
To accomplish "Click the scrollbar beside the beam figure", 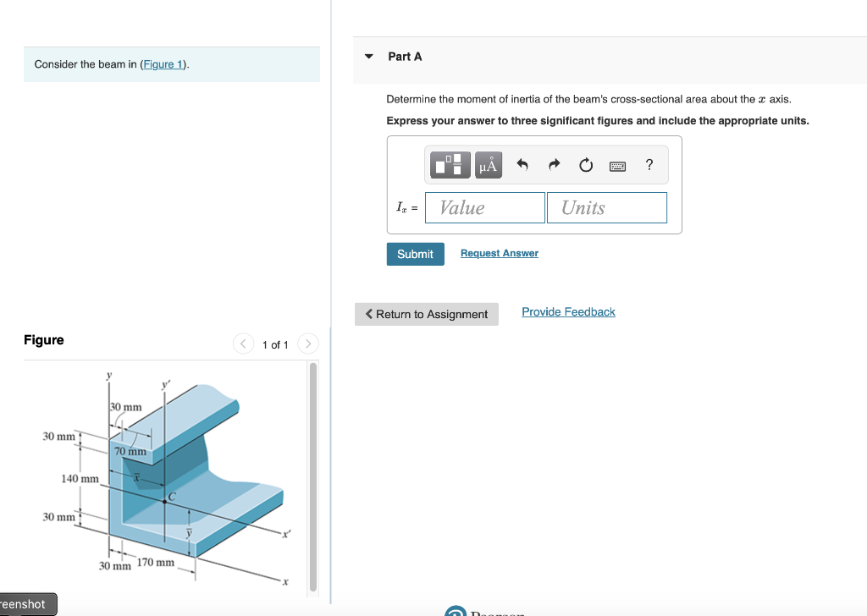I will coord(313,474).
